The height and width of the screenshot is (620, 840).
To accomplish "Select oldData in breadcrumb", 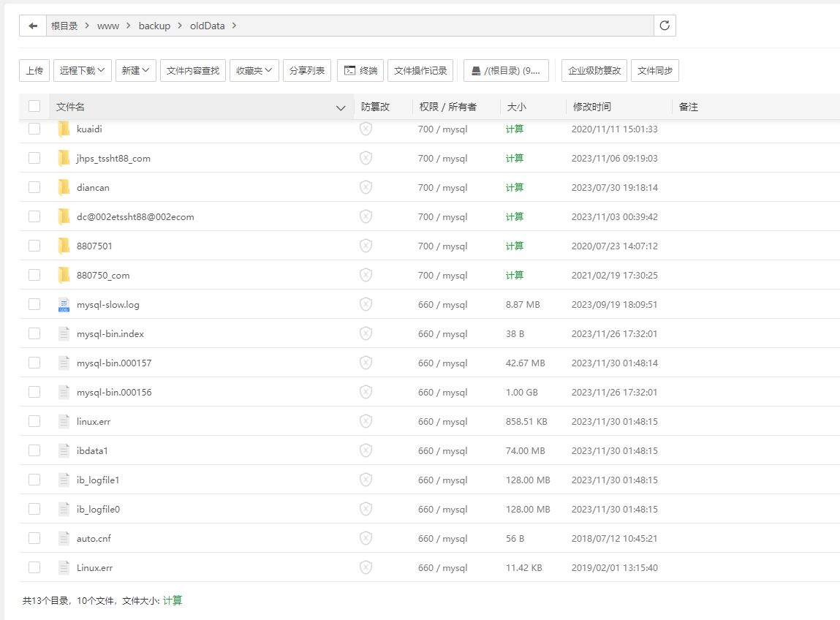I will pyautogui.click(x=208, y=26).
